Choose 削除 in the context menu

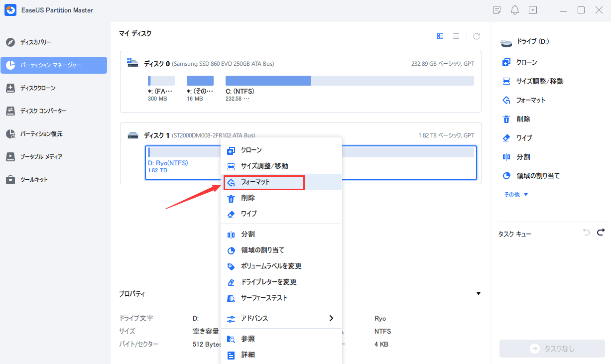click(248, 198)
